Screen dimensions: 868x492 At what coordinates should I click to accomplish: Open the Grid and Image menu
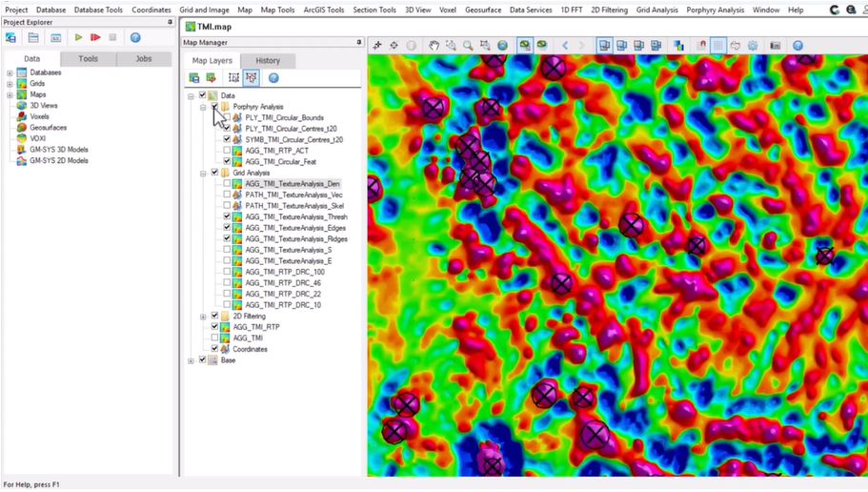pyautogui.click(x=204, y=10)
